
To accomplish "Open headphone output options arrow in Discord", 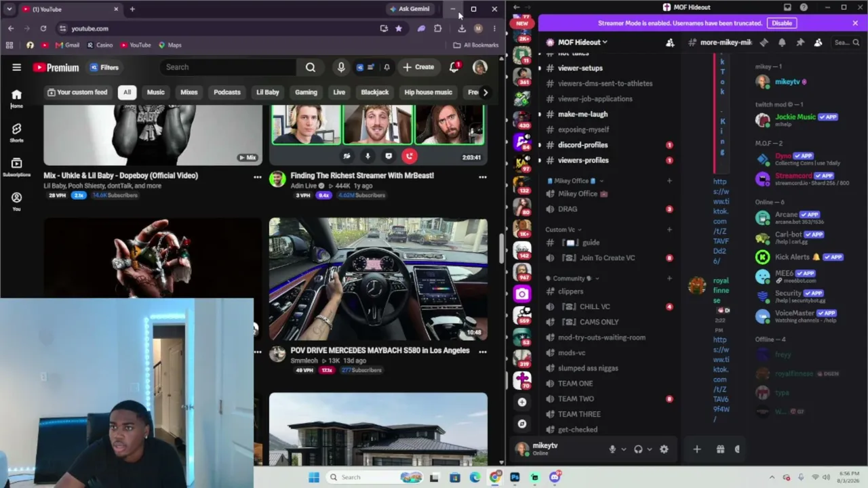I will point(649,449).
